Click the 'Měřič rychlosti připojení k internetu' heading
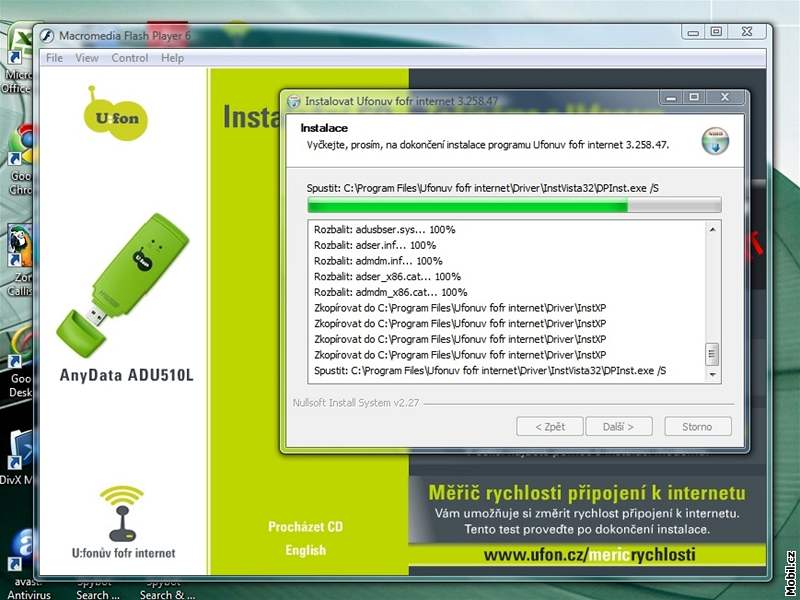 (587, 493)
